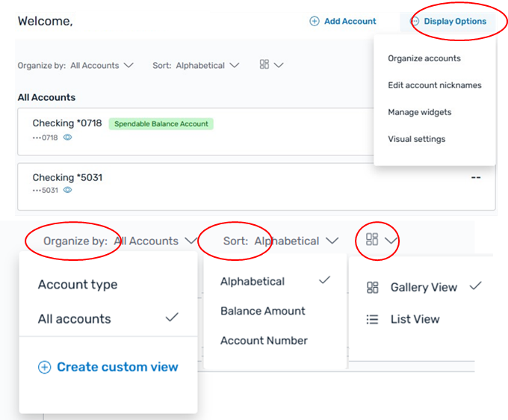Screen dimensions: 508x420
Task: Click the Create custom view link
Action: click(x=117, y=367)
